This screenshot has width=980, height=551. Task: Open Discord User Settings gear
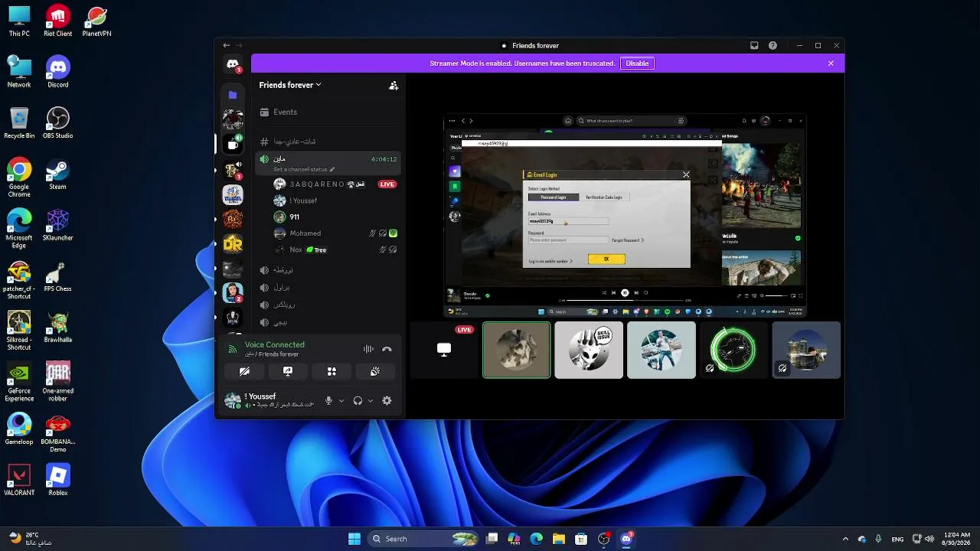tap(387, 400)
